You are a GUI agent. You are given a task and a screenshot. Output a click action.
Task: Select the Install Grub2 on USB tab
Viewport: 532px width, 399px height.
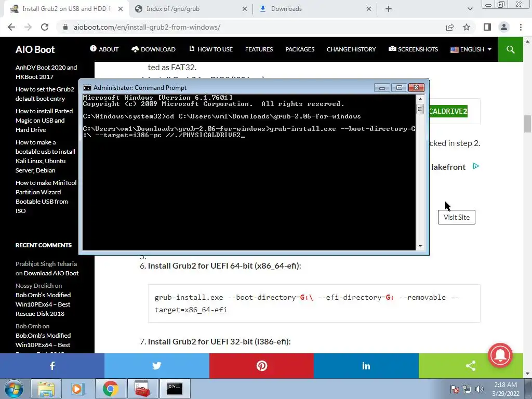pyautogui.click(x=66, y=9)
